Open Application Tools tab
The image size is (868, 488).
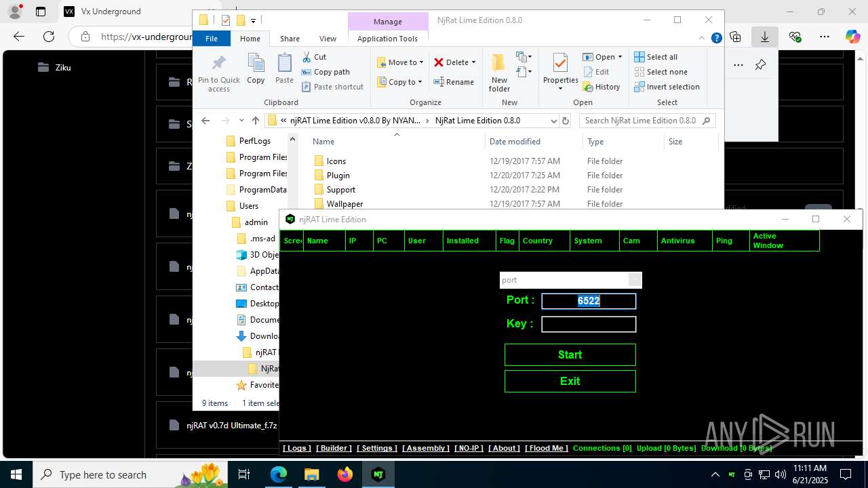point(387,39)
